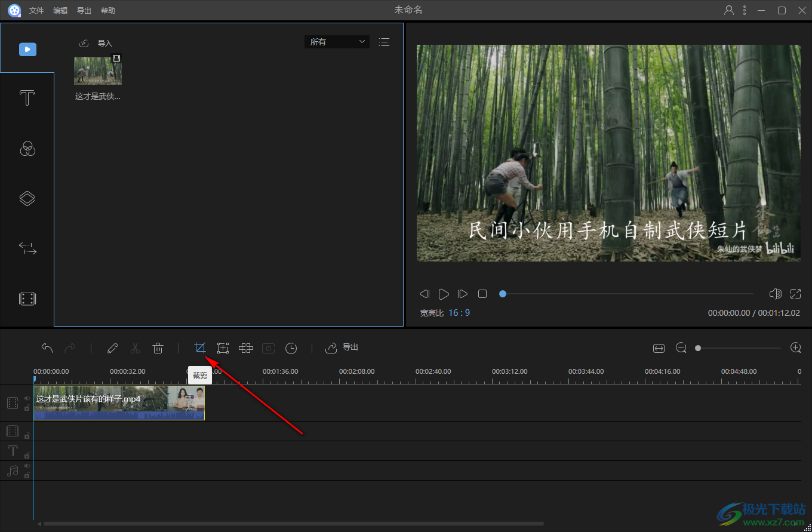812x532 pixels.
Task: Click the 导入 import button
Action: [x=96, y=43]
